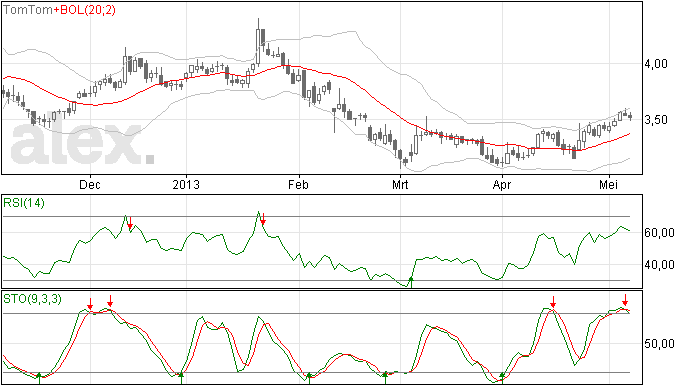This screenshot has height=387, width=690.
Task: Click the 40,00 RSI axis value
Action: [659, 265]
